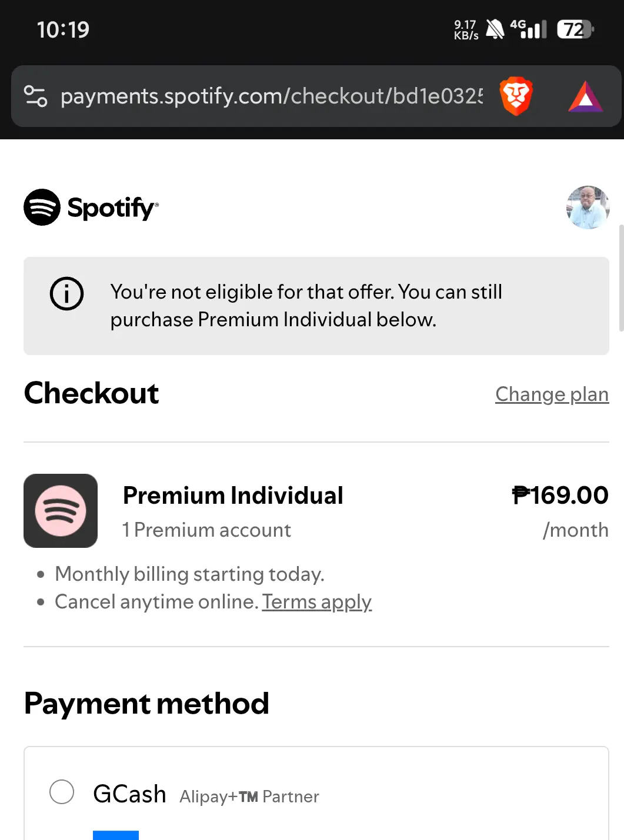Image resolution: width=624 pixels, height=840 pixels.
Task: Select the GCash payment radio button
Action: coord(62,792)
